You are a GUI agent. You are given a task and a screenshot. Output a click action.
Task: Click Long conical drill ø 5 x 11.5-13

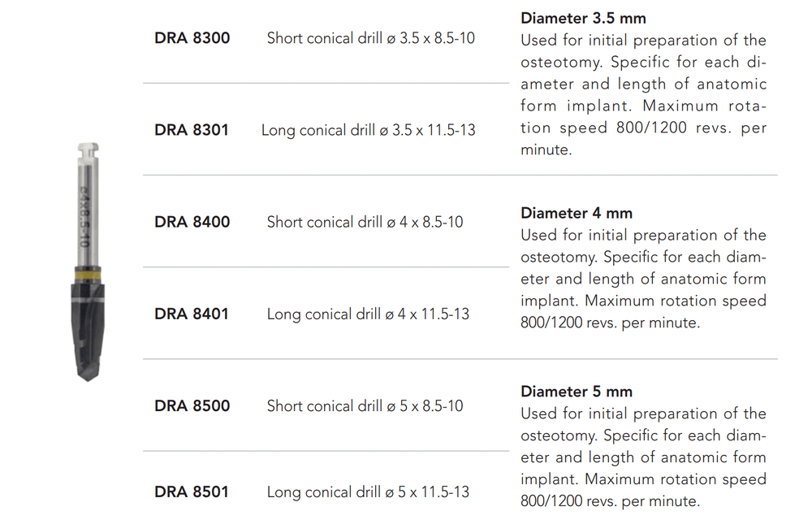pyautogui.click(x=368, y=492)
